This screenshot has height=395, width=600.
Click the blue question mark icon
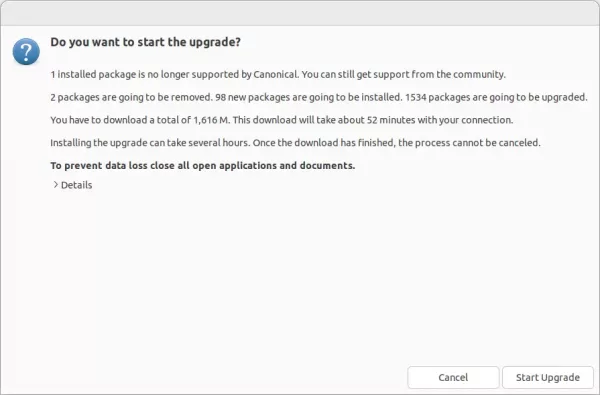pos(26,51)
